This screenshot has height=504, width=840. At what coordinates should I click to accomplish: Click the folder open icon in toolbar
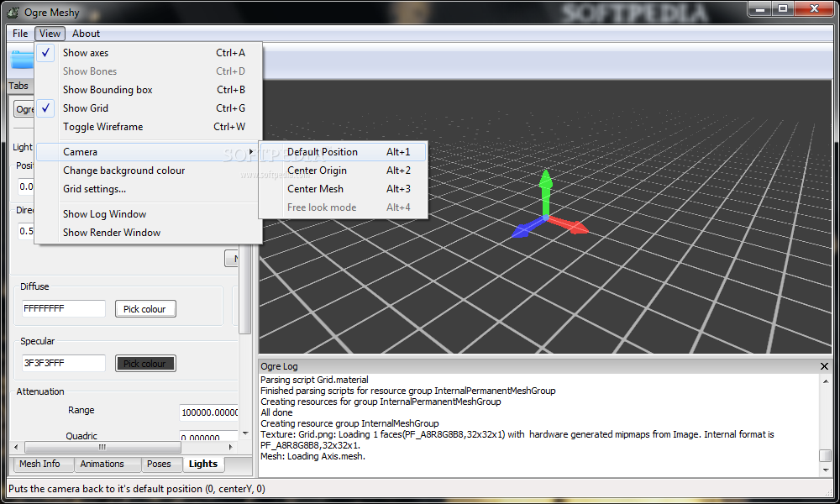[22, 60]
